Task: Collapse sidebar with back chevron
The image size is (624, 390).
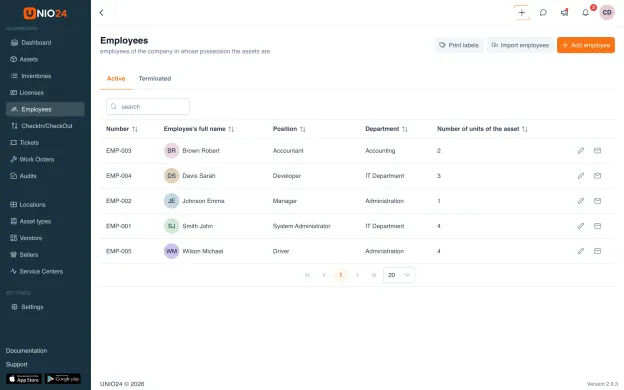Action: (x=101, y=13)
